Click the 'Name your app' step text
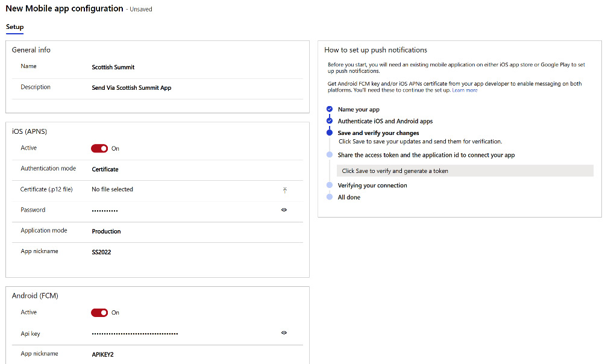This screenshot has width=608, height=364. point(359,109)
